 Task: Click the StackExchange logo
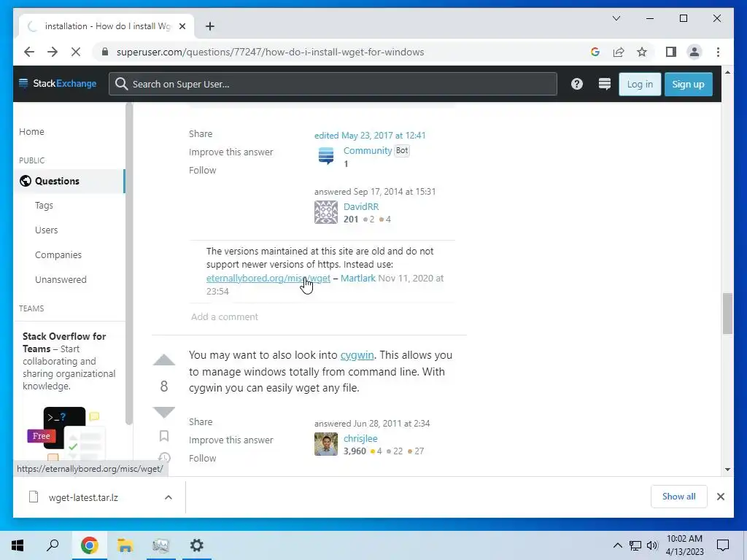click(57, 83)
